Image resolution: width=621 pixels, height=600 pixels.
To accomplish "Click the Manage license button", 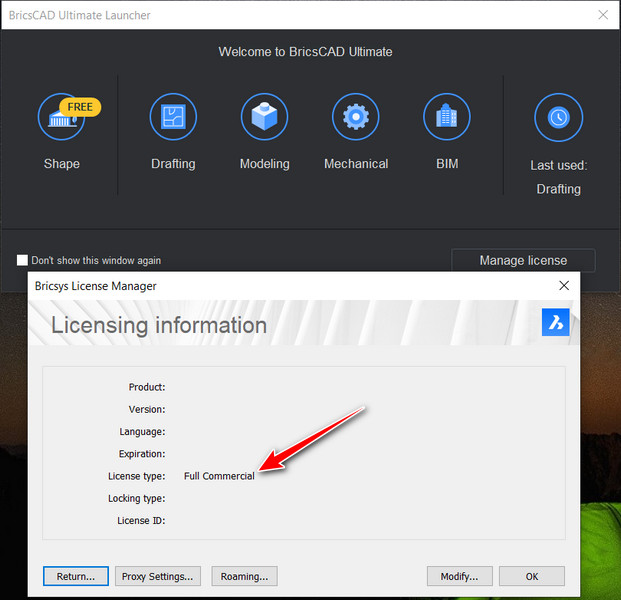I will (523, 260).
